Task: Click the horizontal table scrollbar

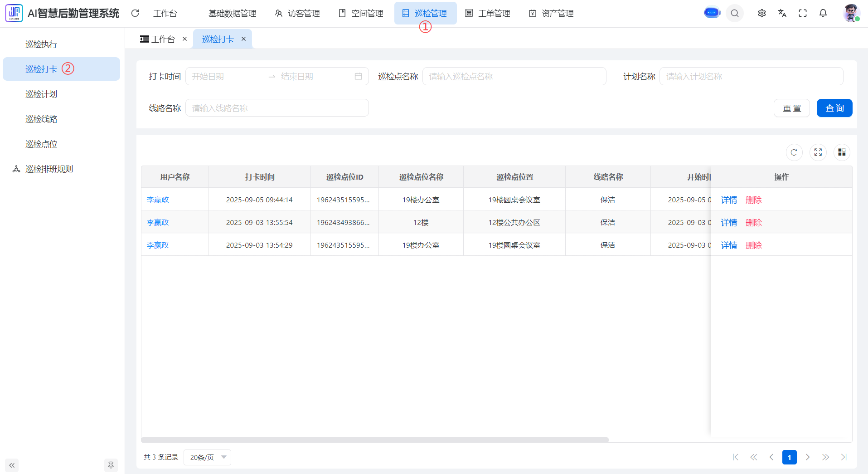Action: point(374,440)
